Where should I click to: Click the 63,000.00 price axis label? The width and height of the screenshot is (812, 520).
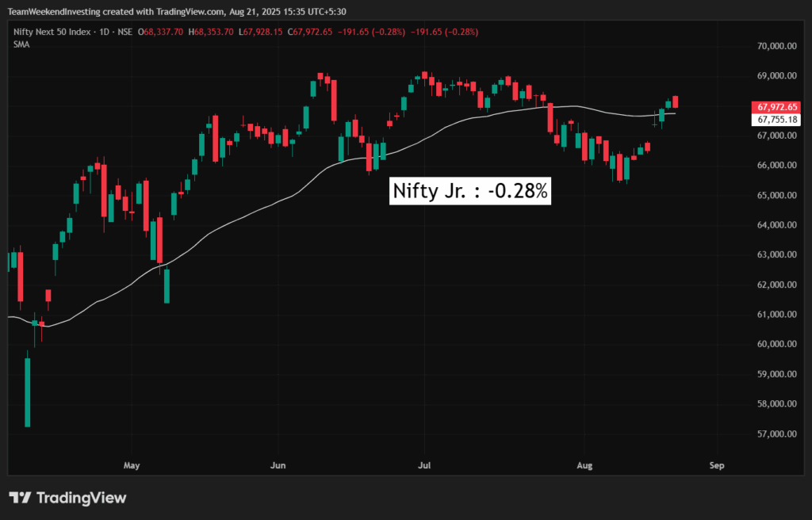pyautogui.click(x=777, y=254)
